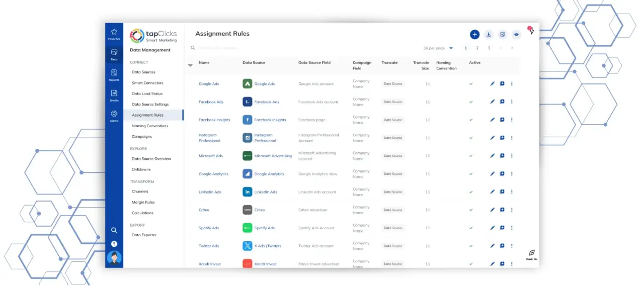
Task: Toggle Active checkmark for Instagram Professional
Action: click(x=471, y=138)
